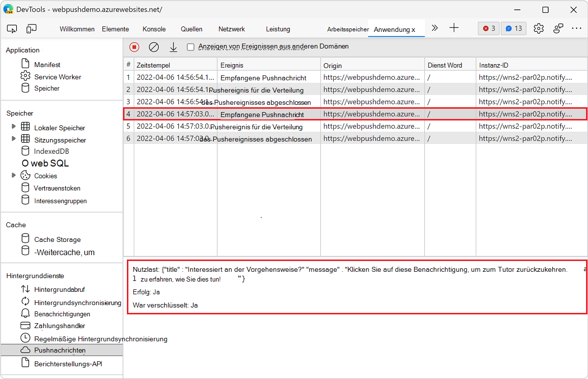Screen dimensions: 588x379
Task: Show hidden tabs with the chevron arrow
Action: pyautogui.click(x=435, y=28)
